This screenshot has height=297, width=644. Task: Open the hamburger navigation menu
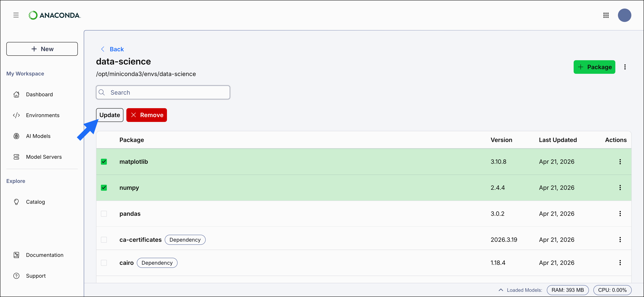(16, 15)
